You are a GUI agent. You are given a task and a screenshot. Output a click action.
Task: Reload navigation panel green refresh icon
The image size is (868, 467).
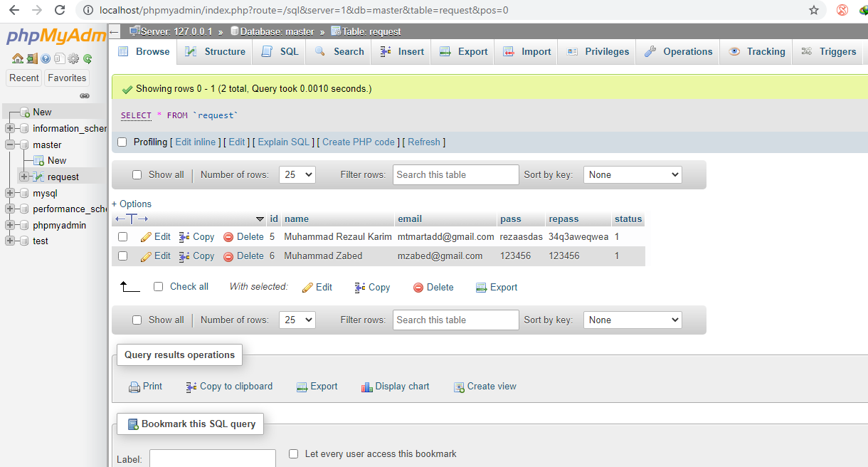88,59
